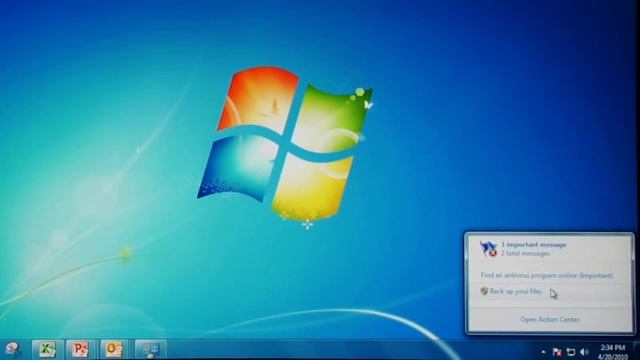Viewport: 640px width, 360px height.
Task: Open the volume speaker tray icon
Action: click(x=584, y=351)
